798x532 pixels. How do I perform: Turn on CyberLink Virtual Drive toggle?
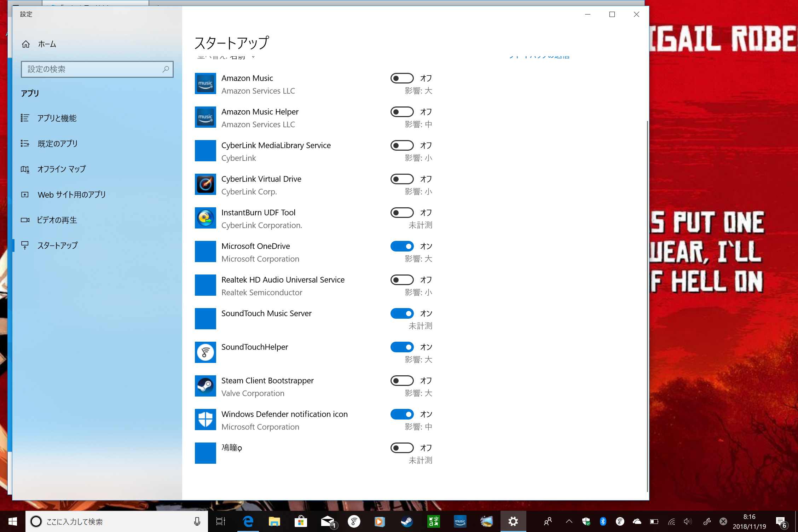(402, 179)
